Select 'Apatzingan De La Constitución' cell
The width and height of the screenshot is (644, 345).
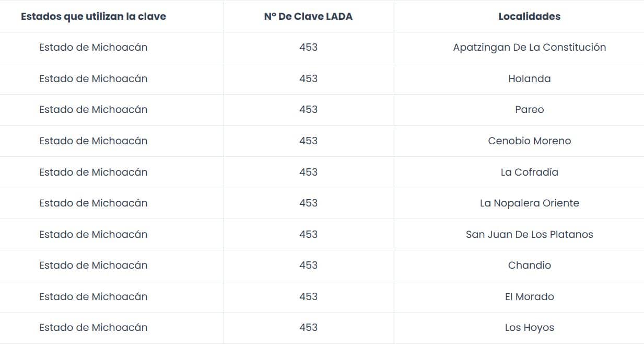(x=529, y=47)
